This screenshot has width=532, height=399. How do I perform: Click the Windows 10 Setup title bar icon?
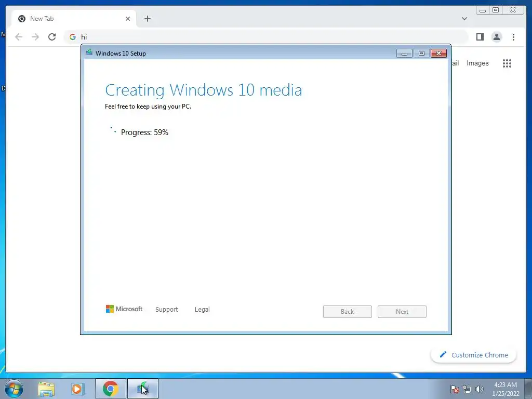(89, 52)
